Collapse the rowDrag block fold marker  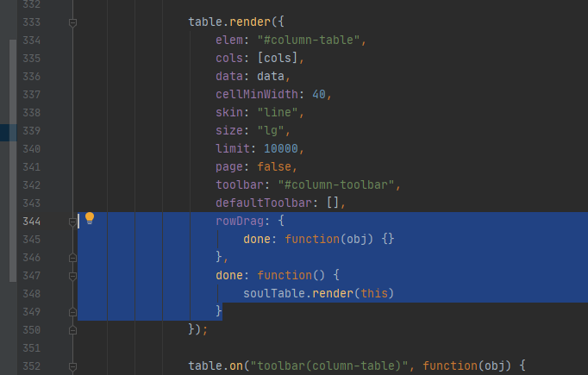[x=73, y=222]
